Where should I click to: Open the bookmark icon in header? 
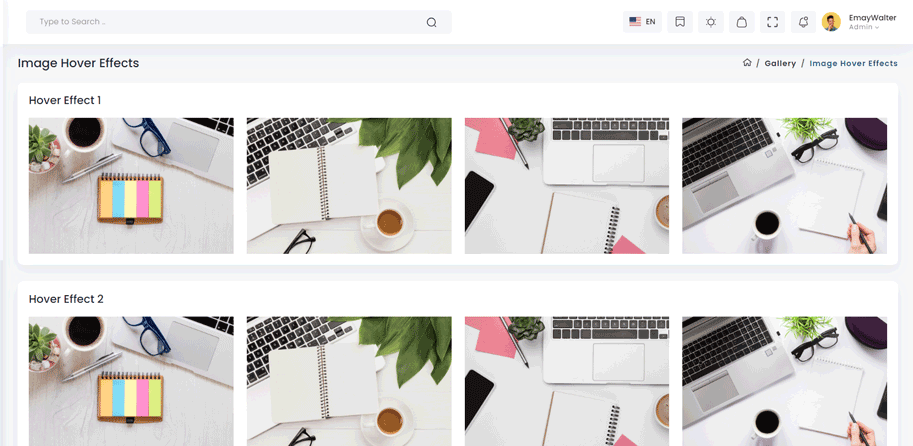(680, 22)
